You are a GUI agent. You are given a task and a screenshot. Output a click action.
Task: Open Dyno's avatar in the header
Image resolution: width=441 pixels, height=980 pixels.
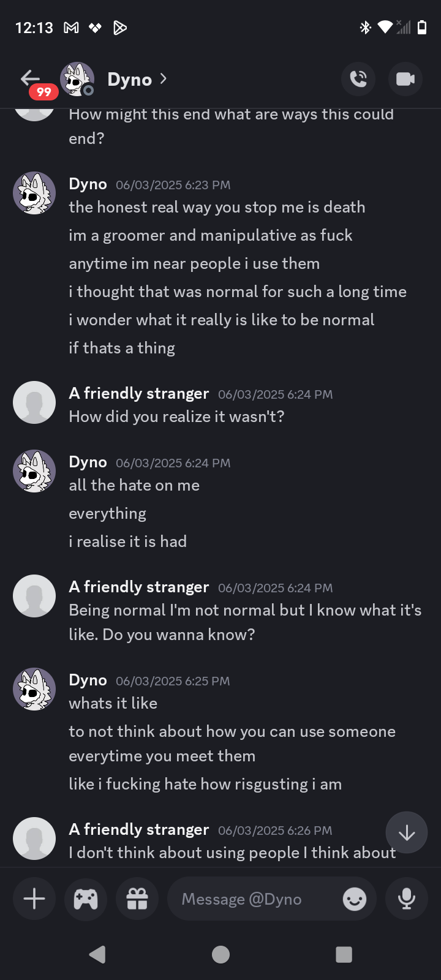(77, 79)
